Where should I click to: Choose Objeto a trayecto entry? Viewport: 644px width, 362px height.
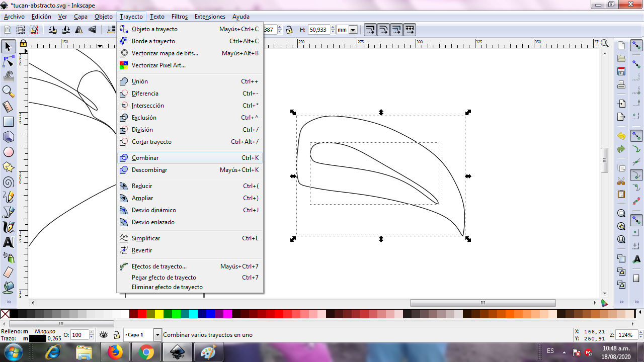[x=190, y=29]
